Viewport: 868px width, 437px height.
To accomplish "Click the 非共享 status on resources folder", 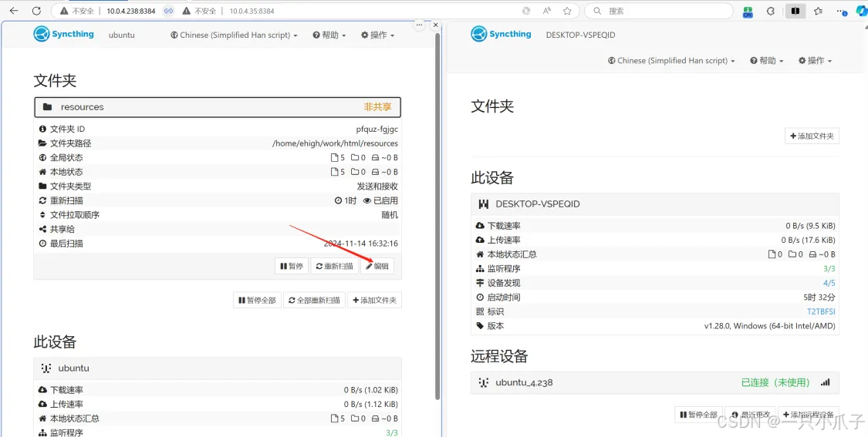I will click(x=377, y=107).
